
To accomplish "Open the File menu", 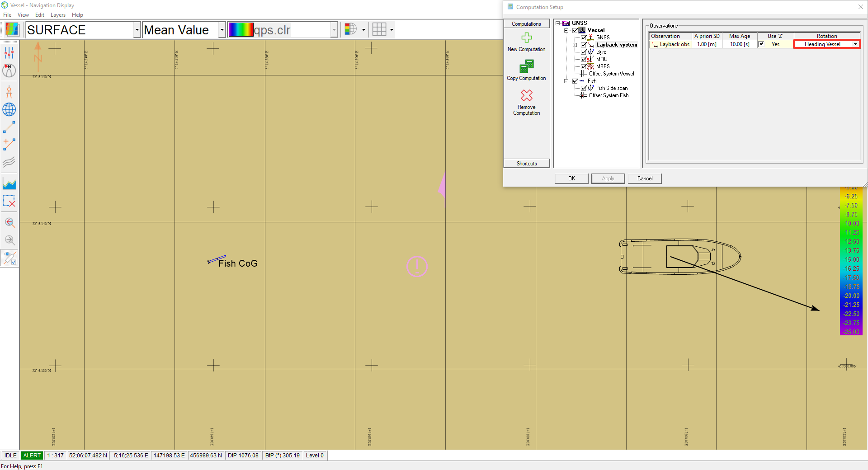I will click(7, 15).
